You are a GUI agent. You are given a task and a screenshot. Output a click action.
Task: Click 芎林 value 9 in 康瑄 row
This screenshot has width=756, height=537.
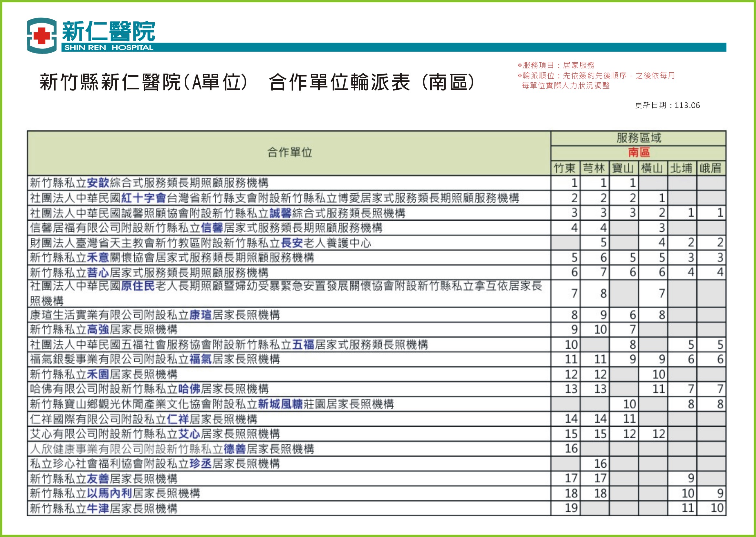pos(604,315)
